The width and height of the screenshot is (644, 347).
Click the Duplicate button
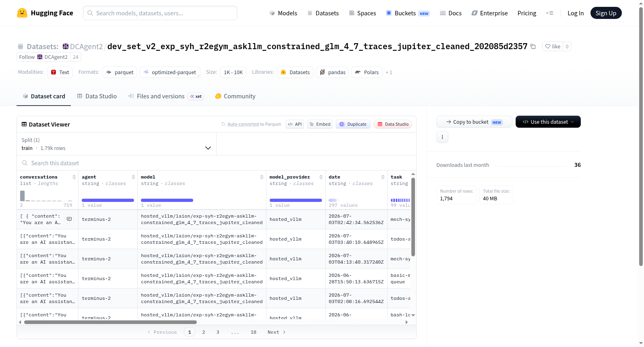tap(353, 124)
